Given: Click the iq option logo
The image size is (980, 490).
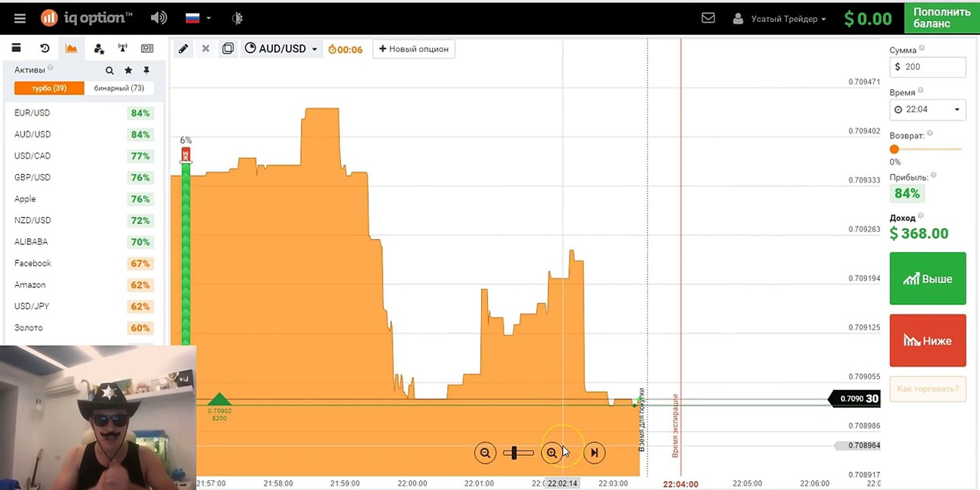Looking at the screenshot, I should 86,18.
